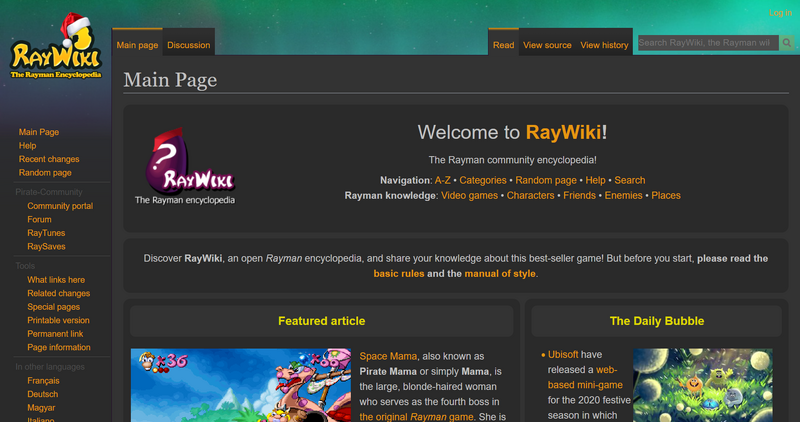Copy the Permanent link entry

click(x=55, y=334)
